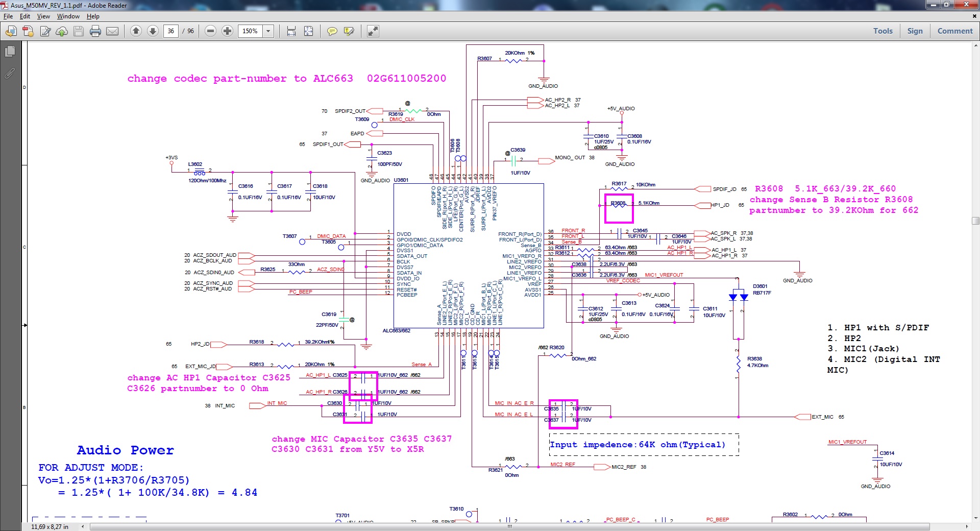Click the horizontal scrollbar right arrow
The width and height of the screenshot is (980, 531).
pyautogui.click(x=966, y=526)
